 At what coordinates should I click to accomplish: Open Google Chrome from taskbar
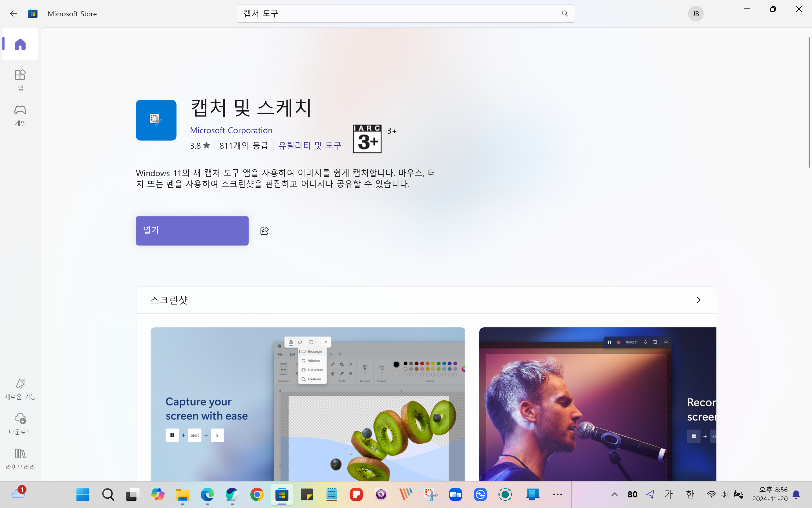click(257, 494)
